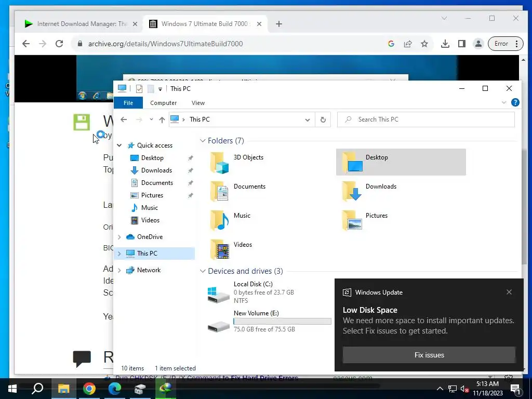This screenshot has height=399, width=532.
Task: Show hidden system tray icons
Action: pos(440,389)
